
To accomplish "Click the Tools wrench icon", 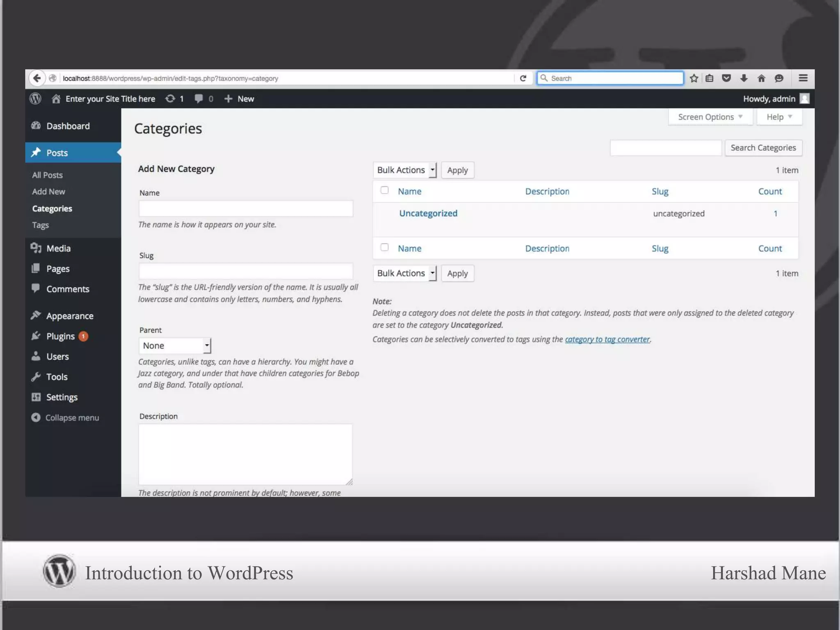I will point(36,377).
